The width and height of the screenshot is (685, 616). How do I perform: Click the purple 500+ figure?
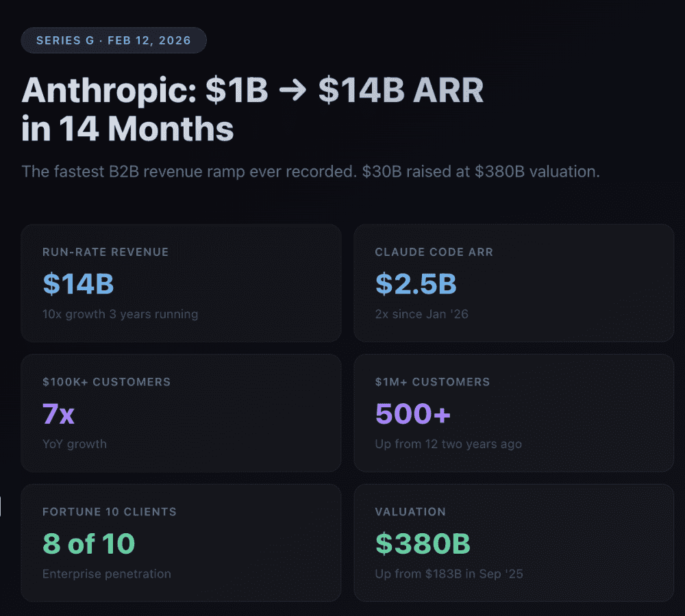pos(412,413)
